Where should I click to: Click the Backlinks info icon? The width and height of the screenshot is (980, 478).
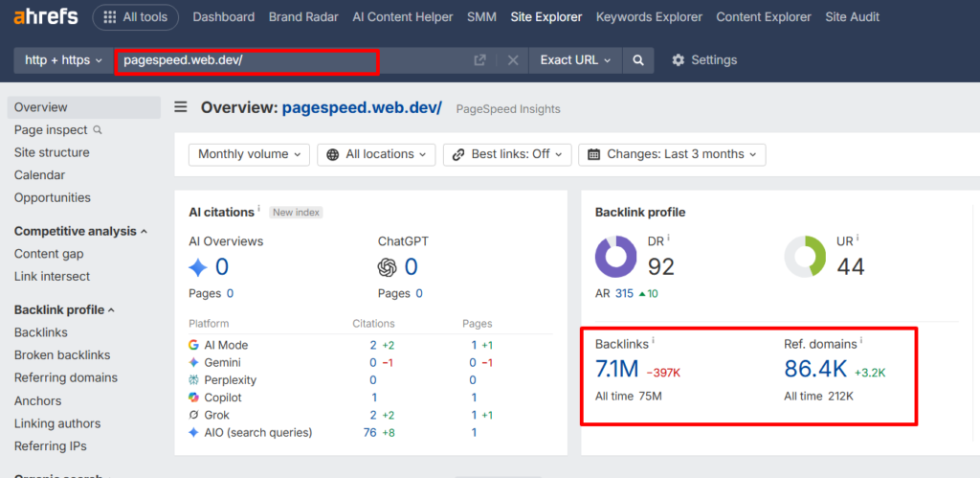pyautogui.click(x=653, y=341)
